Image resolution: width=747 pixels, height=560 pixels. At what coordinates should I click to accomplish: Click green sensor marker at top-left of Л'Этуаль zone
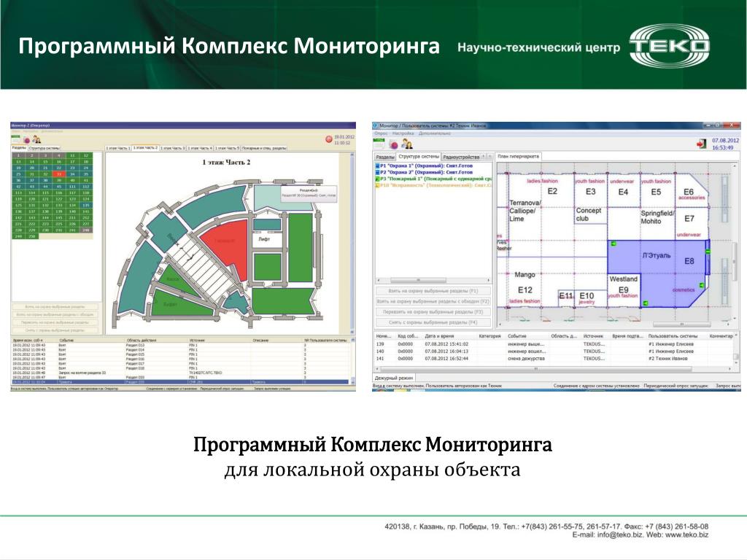[x=614, y=244]
